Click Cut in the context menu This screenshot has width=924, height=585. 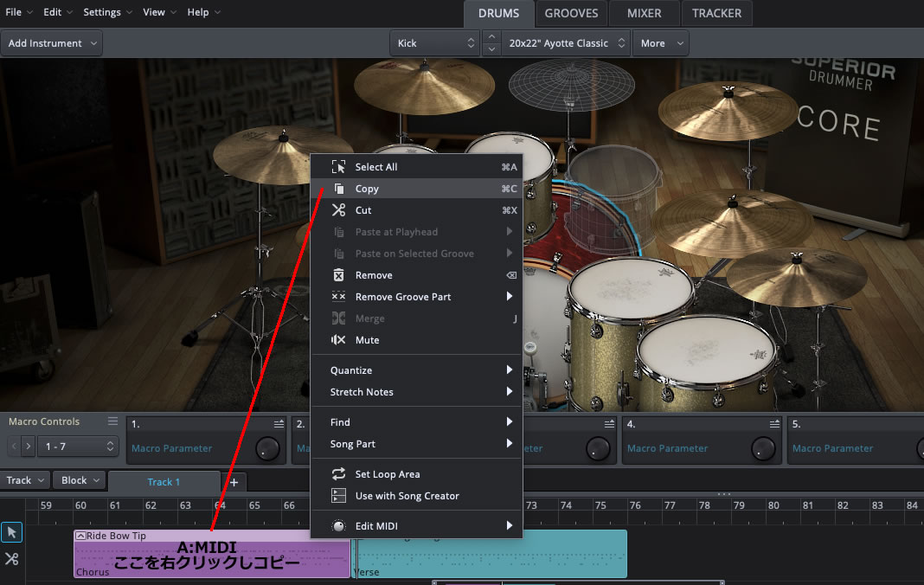click(363, 210)
